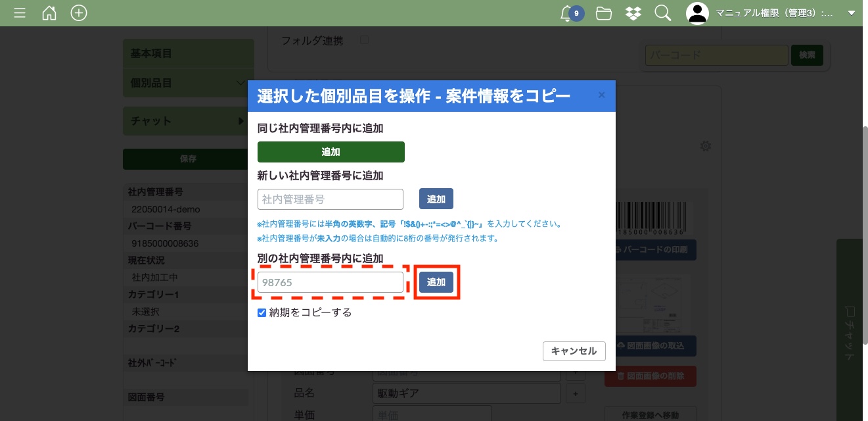Click 追加 next to the 98765 field

click(x=436, y=282)
